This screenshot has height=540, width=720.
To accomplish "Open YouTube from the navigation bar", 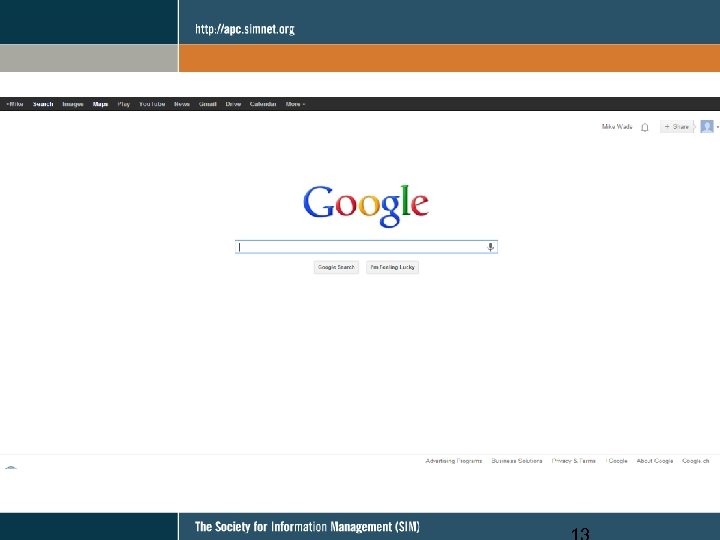I will 152,104.
